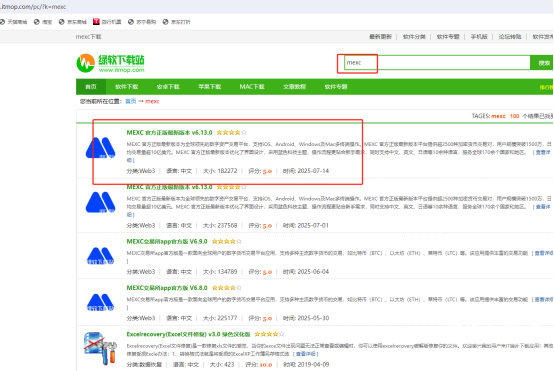
Task: Open the 京东打折 bookmark
Action: pos(177,22)
